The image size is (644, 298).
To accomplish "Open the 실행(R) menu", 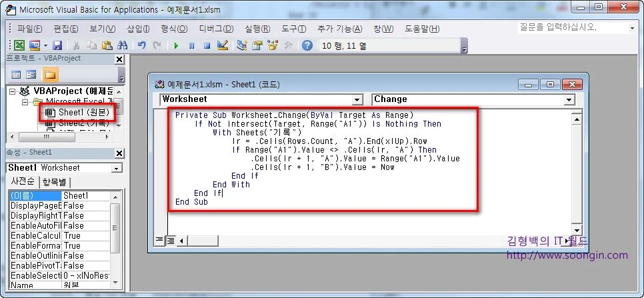I will 257,29.
